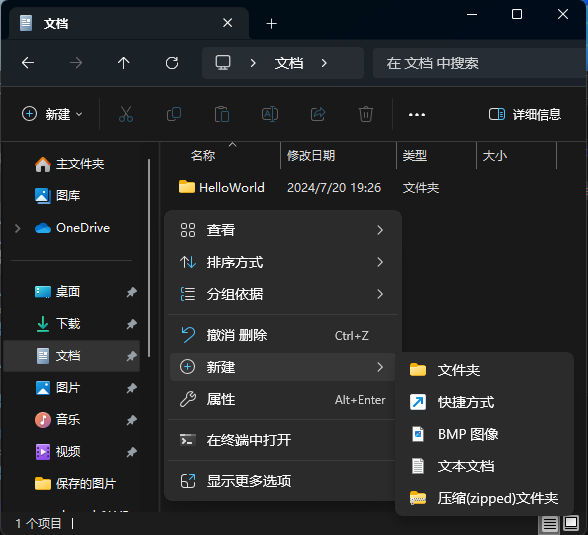Choose 属性 in context menu
588x535 pixels.
tap(283, 399)
